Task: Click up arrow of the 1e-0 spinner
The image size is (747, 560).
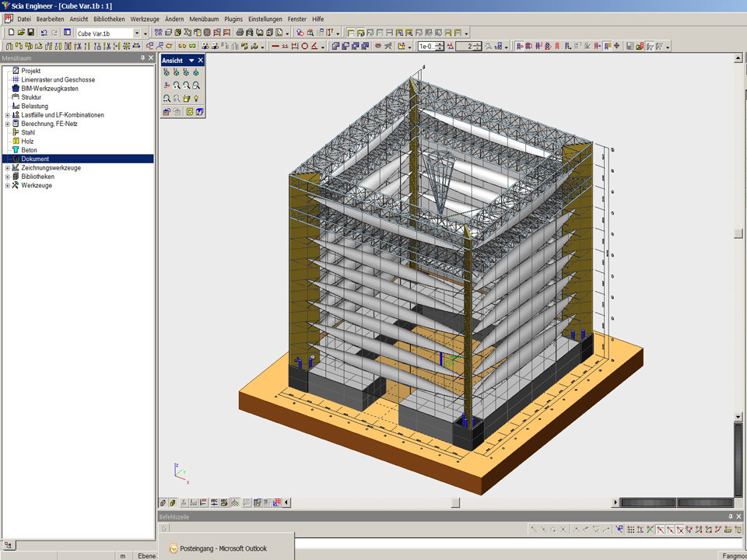Action: coord(440,44)
